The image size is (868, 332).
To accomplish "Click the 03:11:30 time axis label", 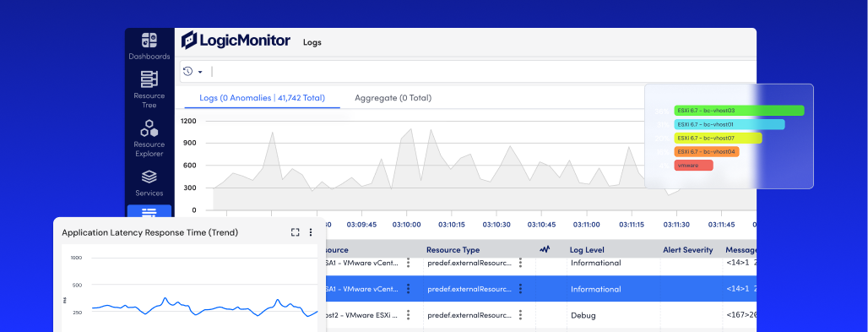I will click(676, 225).
